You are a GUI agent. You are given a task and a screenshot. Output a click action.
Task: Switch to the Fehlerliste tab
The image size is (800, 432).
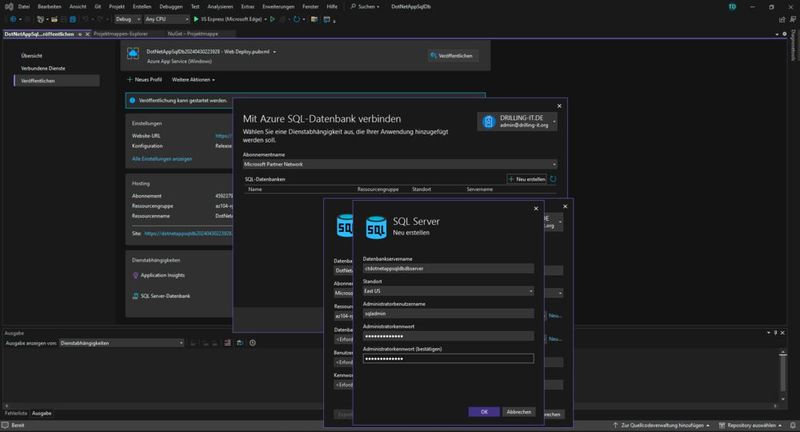pyautogui.click(x=15, y=412)
